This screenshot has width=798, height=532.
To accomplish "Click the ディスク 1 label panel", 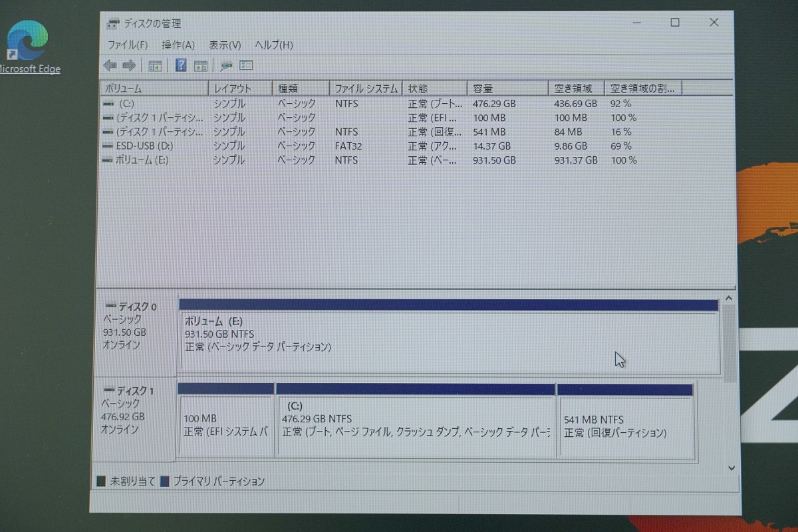I will 134,419.
